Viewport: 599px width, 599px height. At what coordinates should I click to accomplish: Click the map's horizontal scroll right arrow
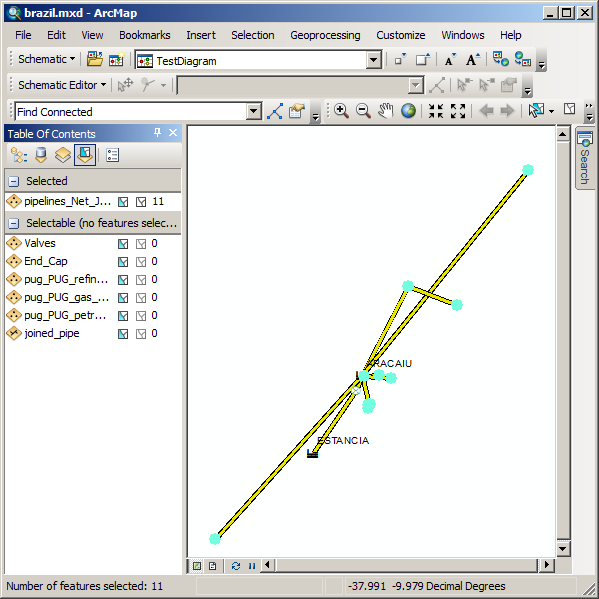tap(547, 564)
